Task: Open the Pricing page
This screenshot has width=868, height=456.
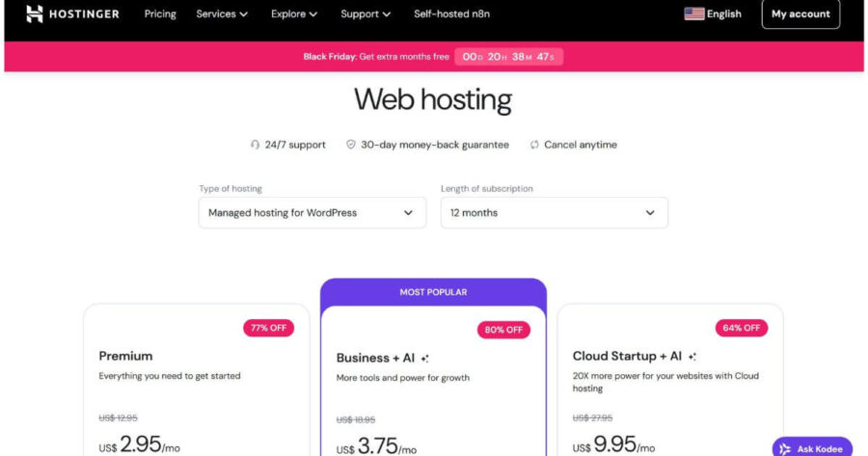Action: (160, 13)
